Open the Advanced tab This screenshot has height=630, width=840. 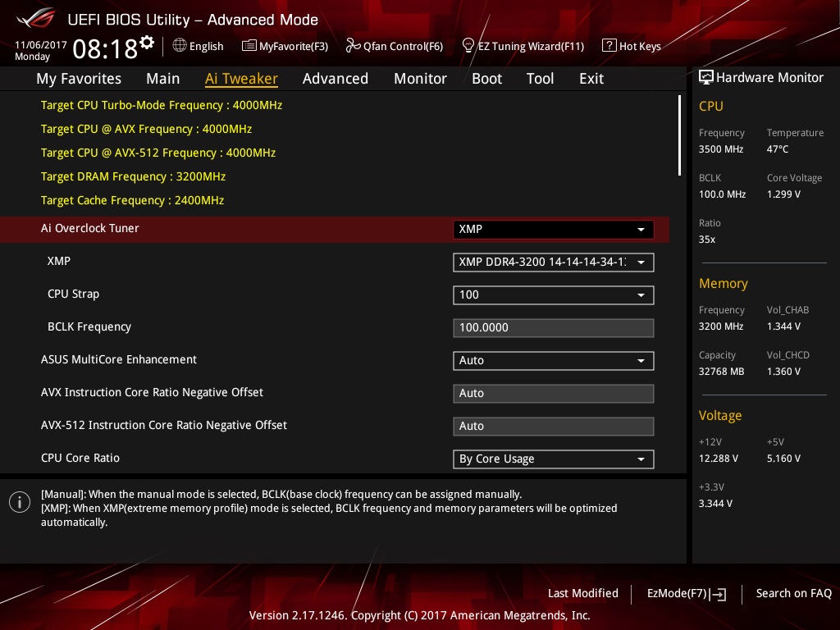pyautogui.click(x=336, y=79)
